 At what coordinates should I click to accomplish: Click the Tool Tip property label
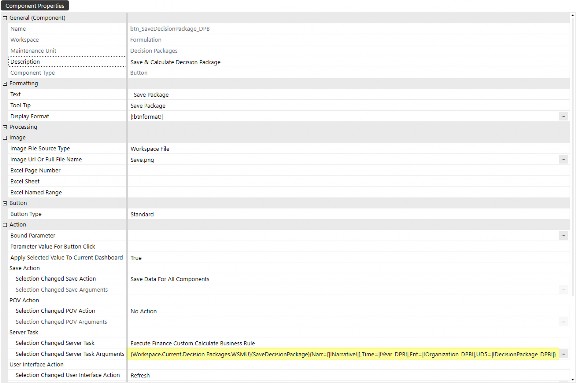point(21,105)
